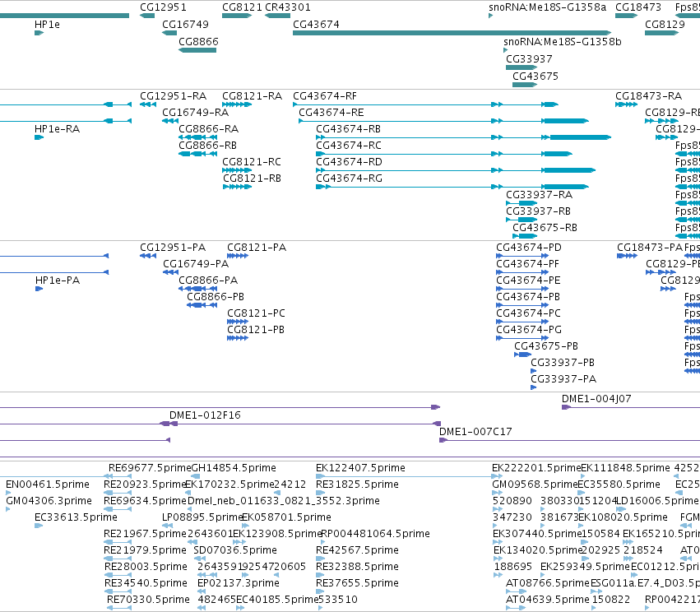Screen dimensions: 700x612
Task: Open the DME1-012F16 BAC label
Action: point(205,415)
